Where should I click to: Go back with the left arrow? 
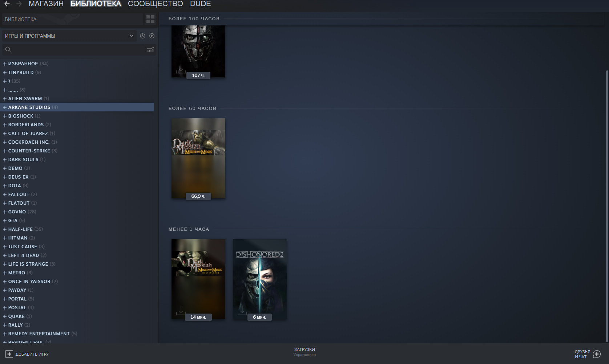7,4
